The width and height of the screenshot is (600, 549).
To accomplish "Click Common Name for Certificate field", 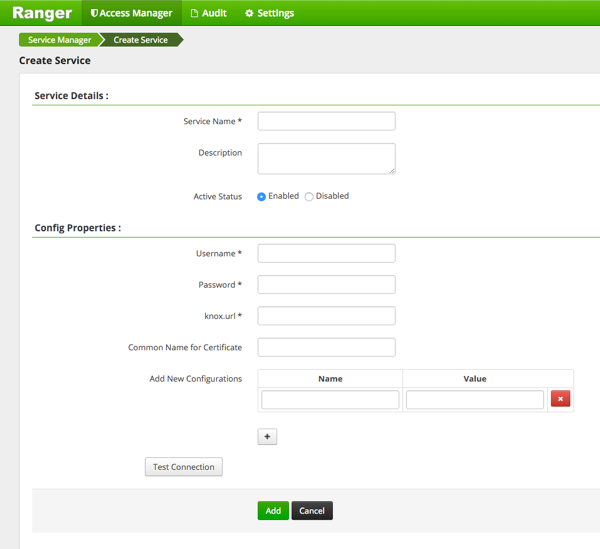I will (x=326, y=347).
